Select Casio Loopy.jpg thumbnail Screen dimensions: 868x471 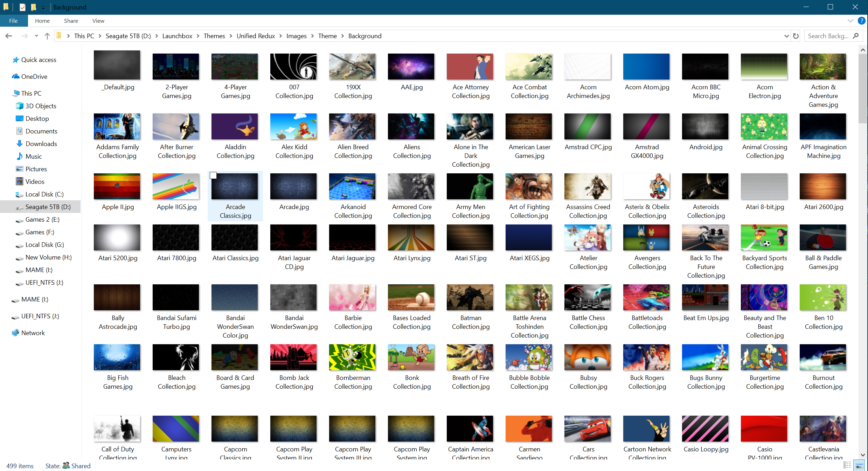705,429
